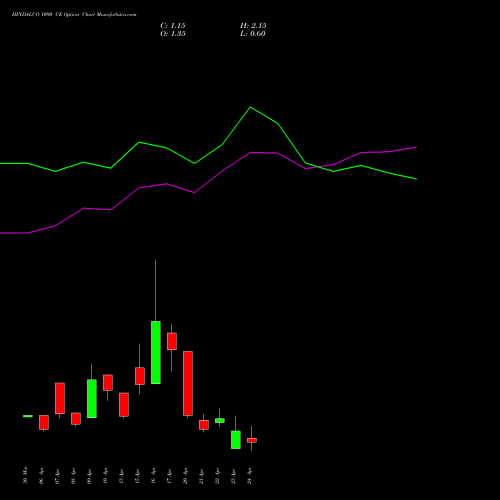The height and width of the screenshot is (500, 500).
Task: Select the 13 Apr date label
Action: click(x=121, y=476)
